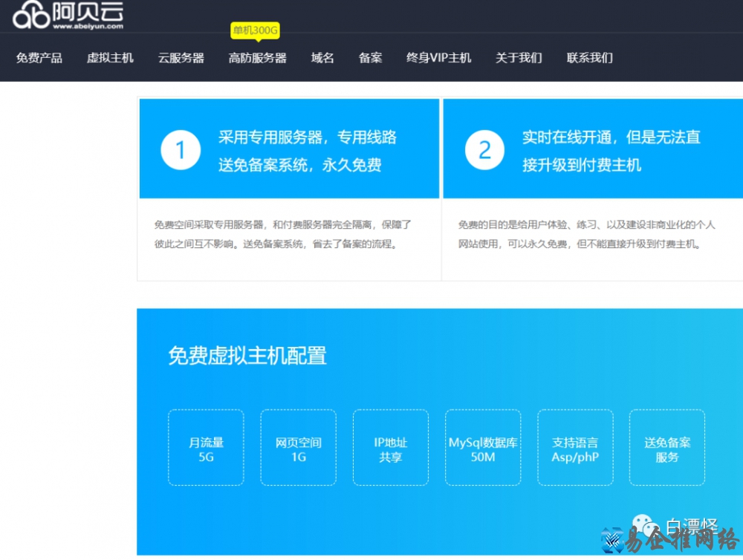Open 终身VIP主机 in the top menu

(x=438, y=58)
